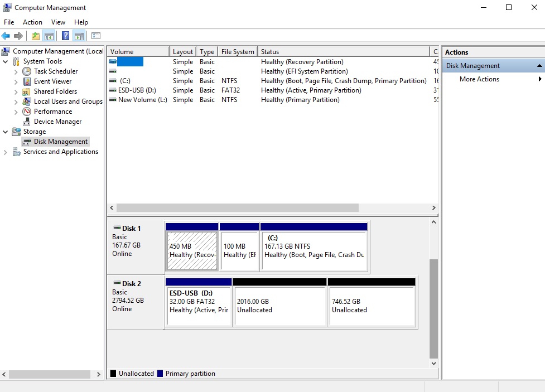Click the System Tools wrench icon
545x392 pixels.
point(16,61)
